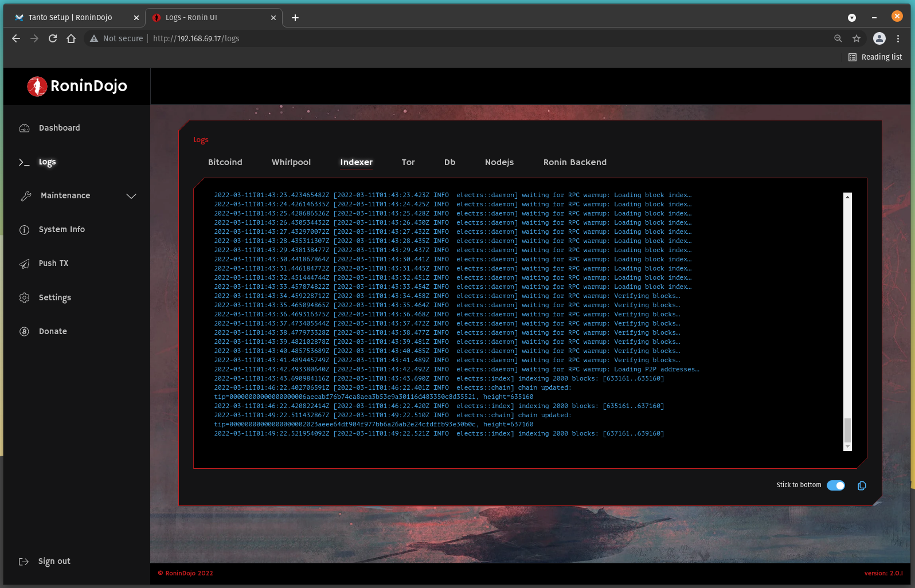
Task: Open the browser zoom magnifier
Action: click(x=838, y=38)
